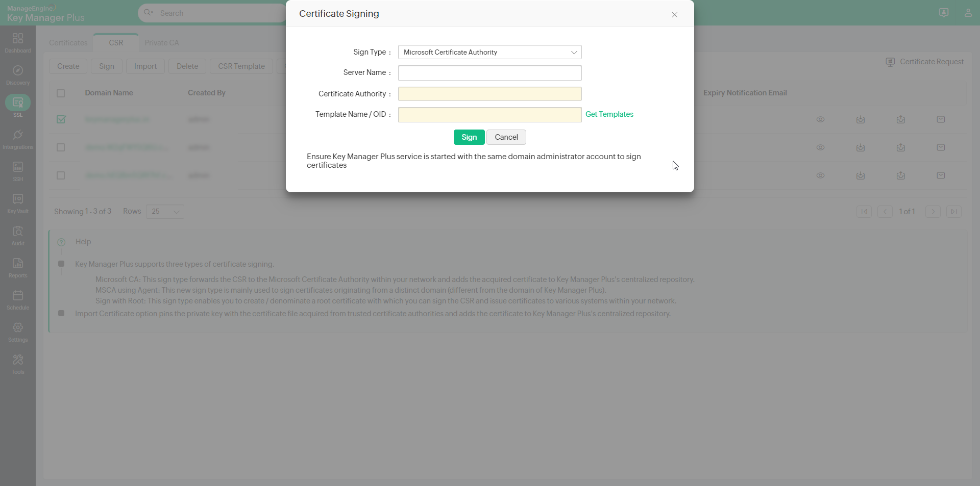Uncheck the first CSR row checkbox

(x=61, y=119)
